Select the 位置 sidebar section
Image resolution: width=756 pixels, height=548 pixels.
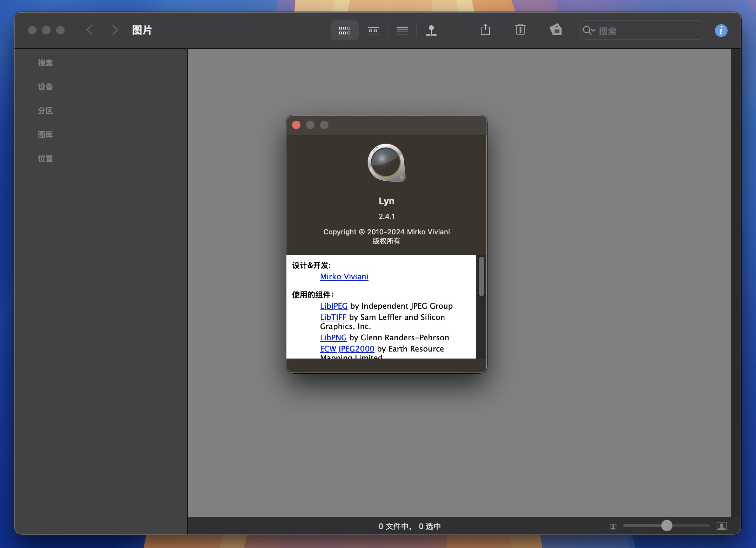45,159
